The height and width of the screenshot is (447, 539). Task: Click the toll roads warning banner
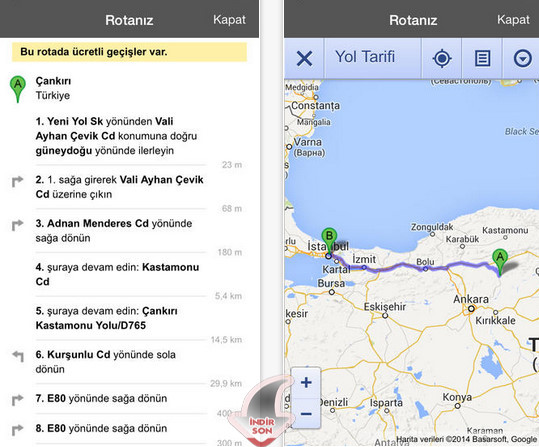click(x=129, y=52)
